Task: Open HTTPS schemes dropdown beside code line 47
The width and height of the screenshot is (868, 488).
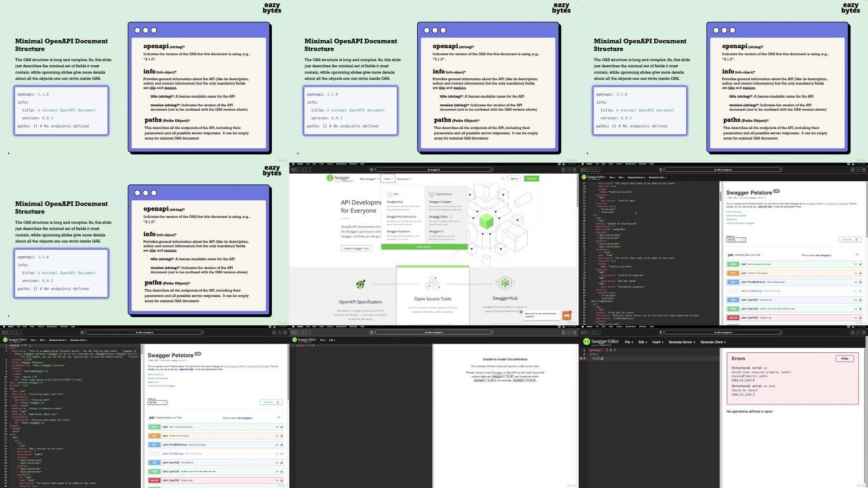Action: 736,239
